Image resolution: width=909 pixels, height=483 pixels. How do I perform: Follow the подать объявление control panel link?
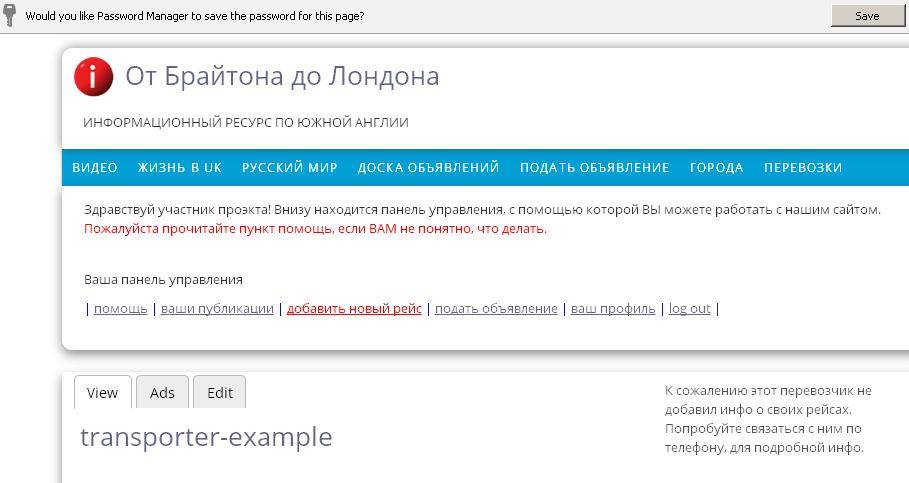[x=496, y=309]
